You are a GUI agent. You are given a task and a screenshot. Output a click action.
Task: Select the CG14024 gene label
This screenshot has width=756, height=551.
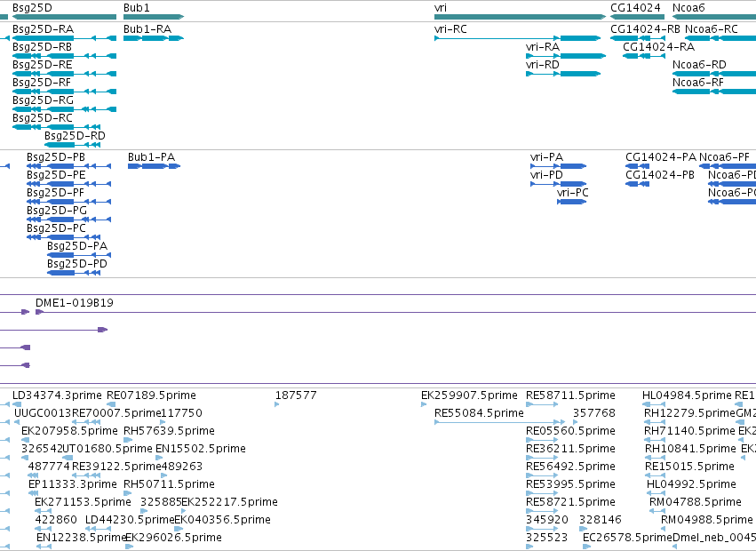635,8
